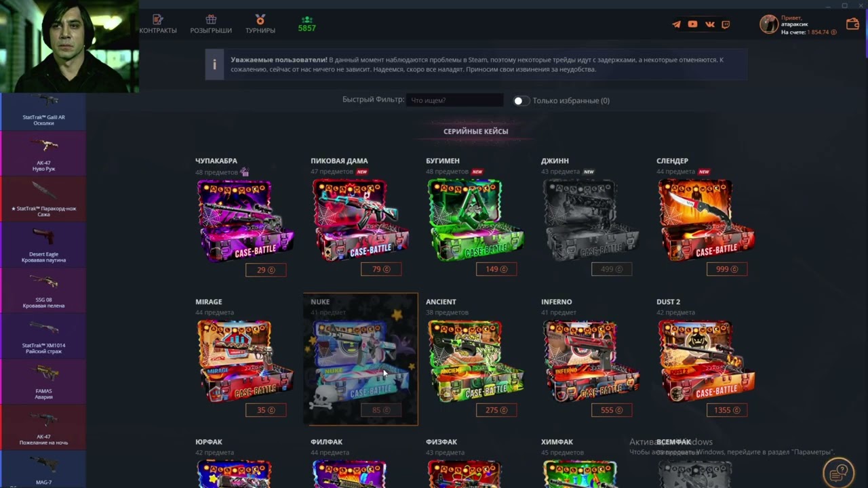Open the highlighted Nuke case image
868x488 pixels.
(360, 361)
